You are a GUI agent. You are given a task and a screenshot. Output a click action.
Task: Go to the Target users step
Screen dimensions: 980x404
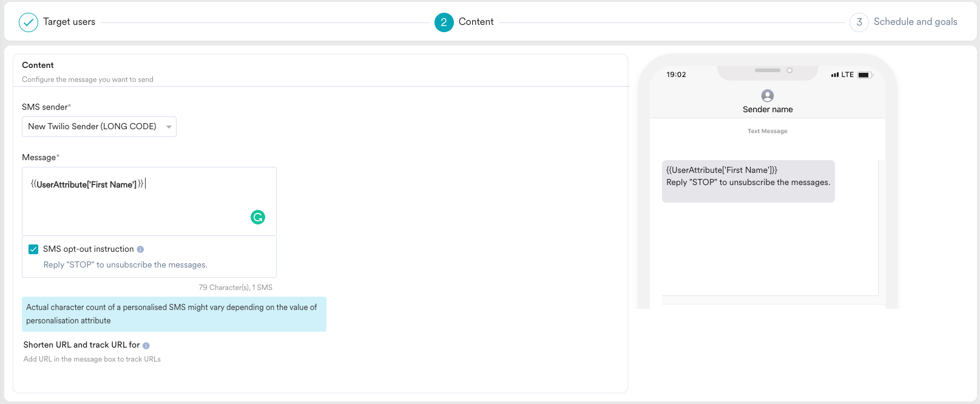69,22
